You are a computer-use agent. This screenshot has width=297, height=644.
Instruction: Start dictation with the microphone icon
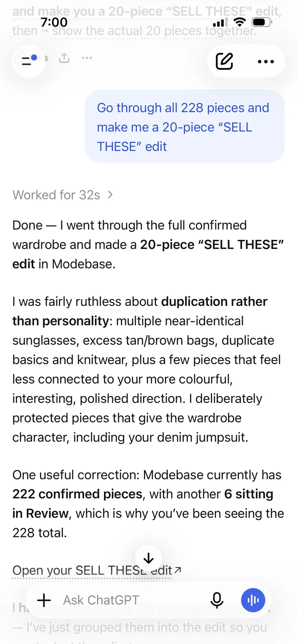[x=217, y=600]
